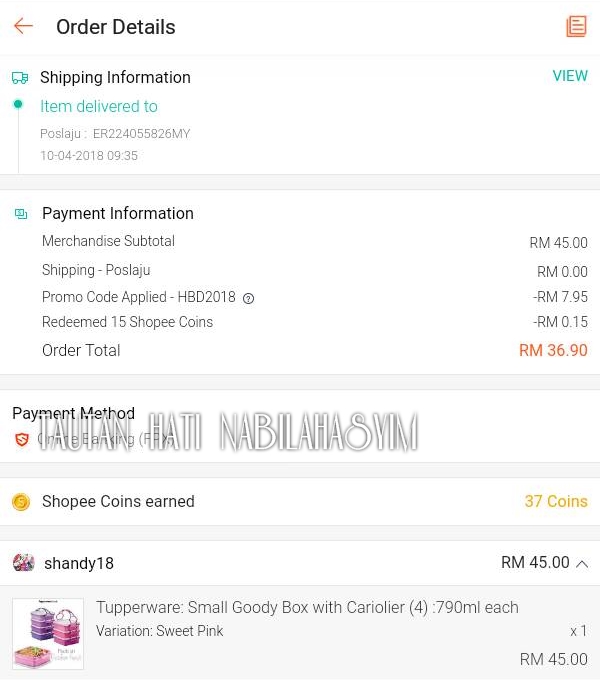This screenshot has width=600, height=680.
Task: Open seller shandy18 shop name
Action: coord(79,563)
